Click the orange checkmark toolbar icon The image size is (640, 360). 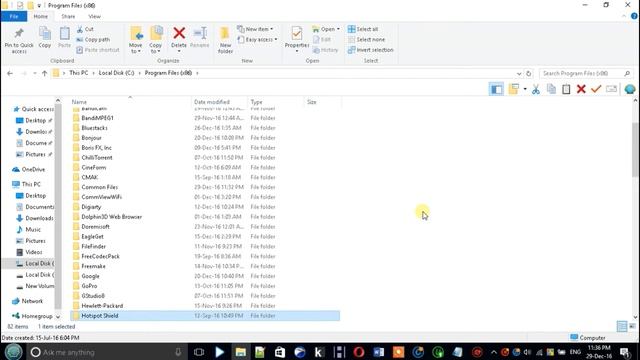tap(596, 89)
